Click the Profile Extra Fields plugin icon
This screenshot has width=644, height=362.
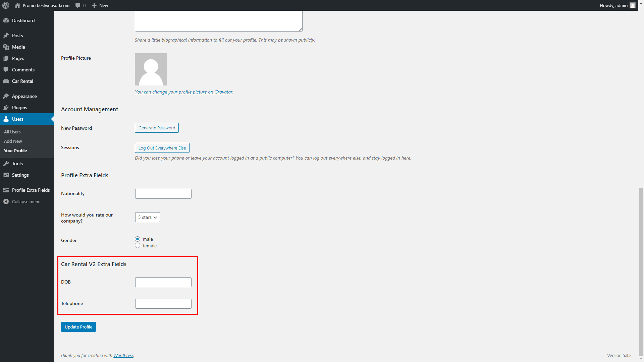6,190
